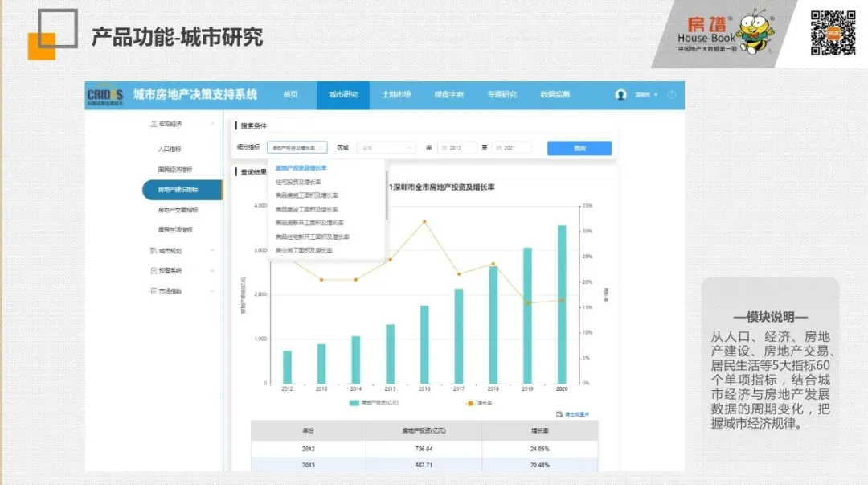This screenshot has width=868, height=485.
Task: Click the calendar icon in the 2012 year field
Action: (x=444, y=147)
